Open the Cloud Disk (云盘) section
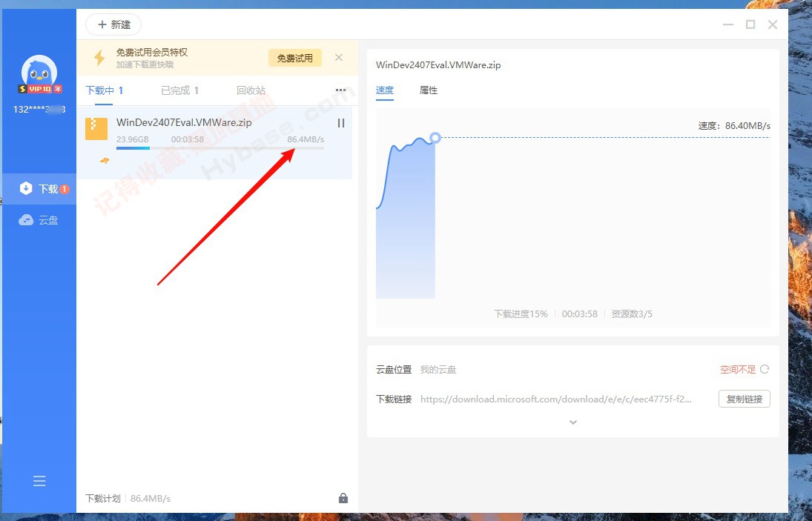 [x=39, y=220]
